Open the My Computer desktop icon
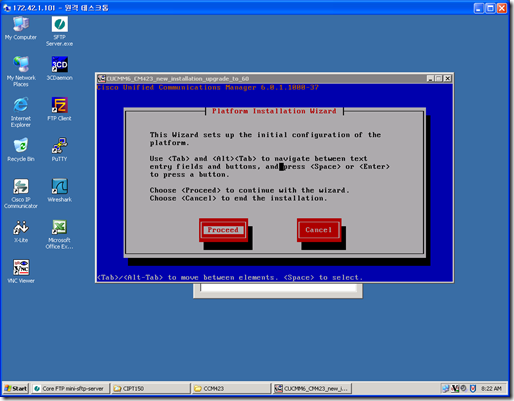514x401 pixels. click(x=21, y=28)
